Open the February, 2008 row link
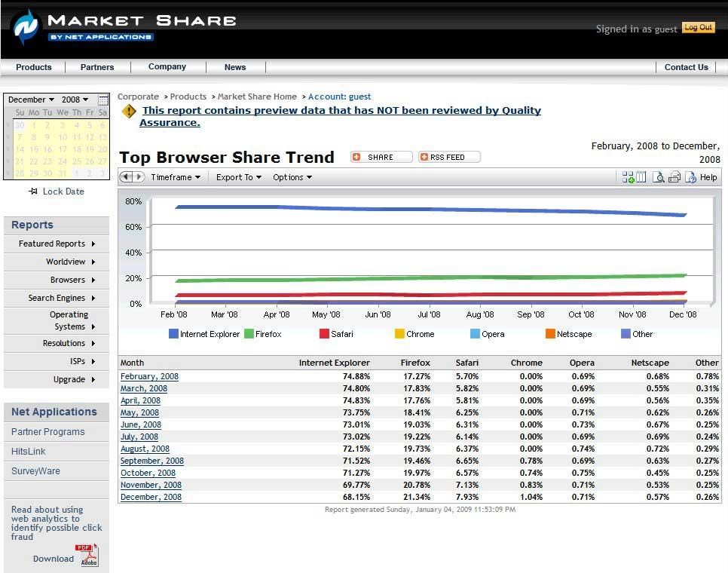 (149, 376)
